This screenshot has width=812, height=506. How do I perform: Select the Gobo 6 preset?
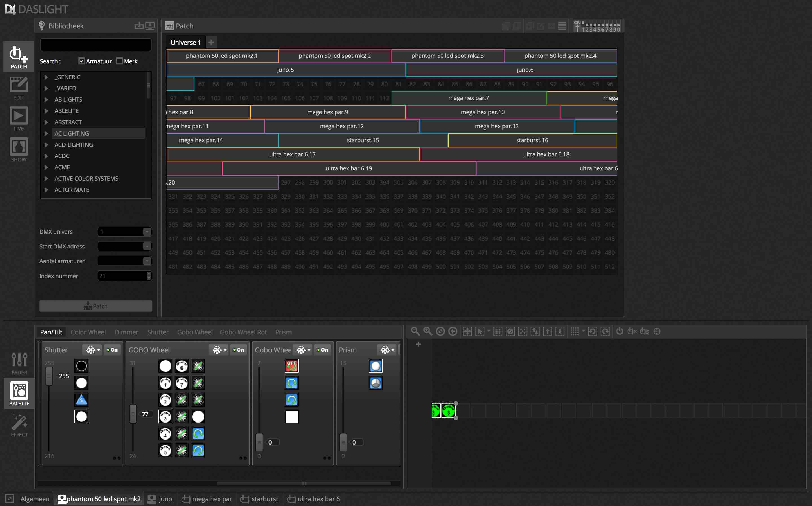point(182,366)
